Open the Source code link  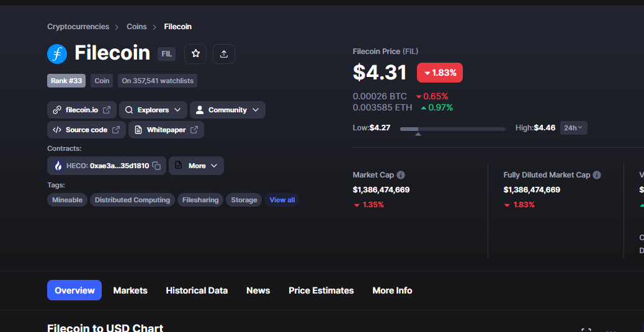[87, 130]
